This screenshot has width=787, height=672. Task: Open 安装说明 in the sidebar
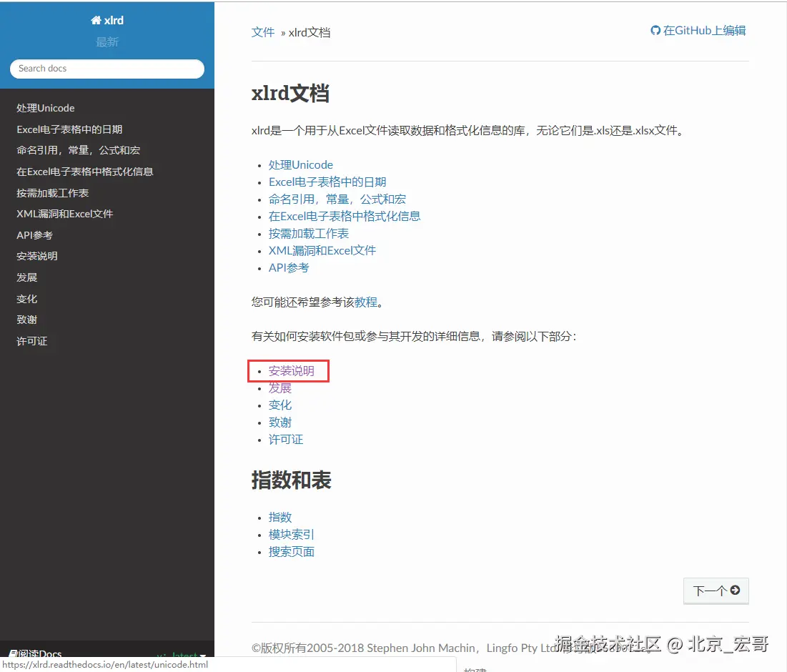pyautogui.click(x=37, y=257)
